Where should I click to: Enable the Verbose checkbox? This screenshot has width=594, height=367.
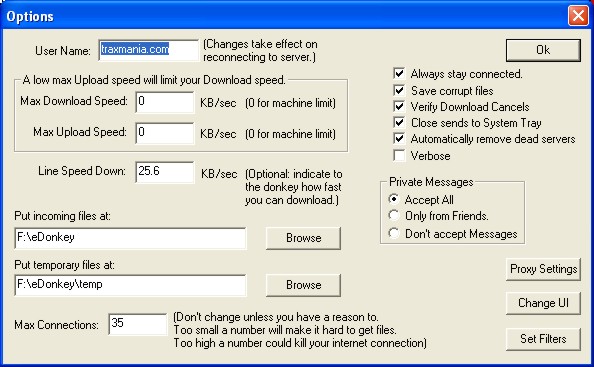pyautogui.click(x=399, y=155)
